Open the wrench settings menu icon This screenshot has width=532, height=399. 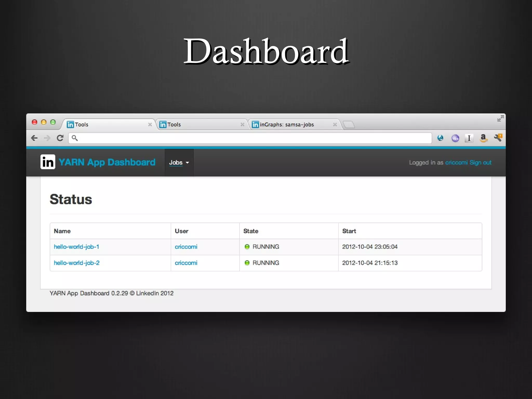pos(498,138)
